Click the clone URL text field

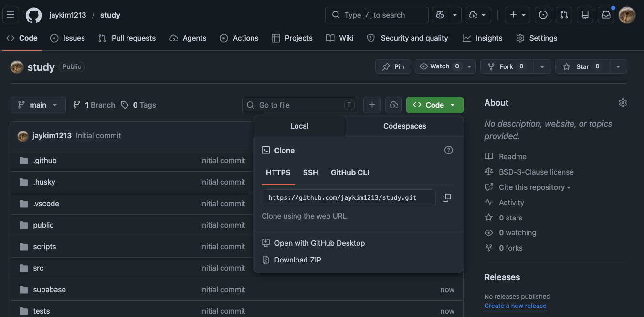point(348,197)
